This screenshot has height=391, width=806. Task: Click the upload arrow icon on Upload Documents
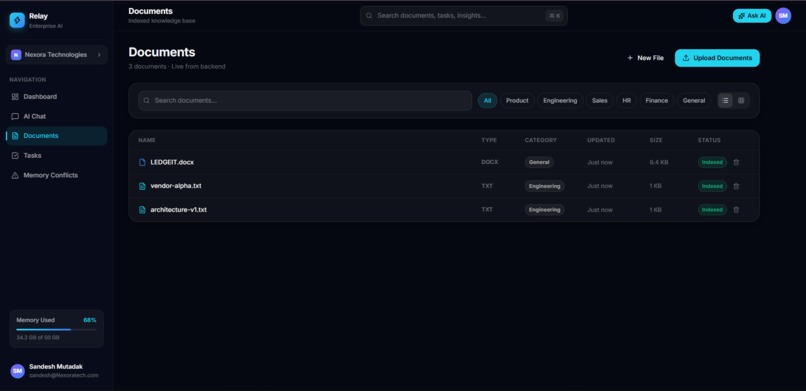coord(686,58)
